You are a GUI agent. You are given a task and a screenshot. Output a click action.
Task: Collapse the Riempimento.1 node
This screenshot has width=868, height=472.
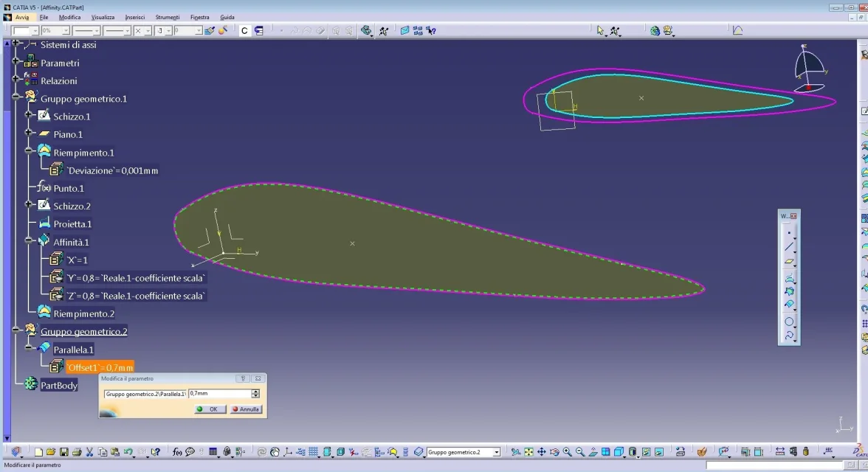pos(29,150)
